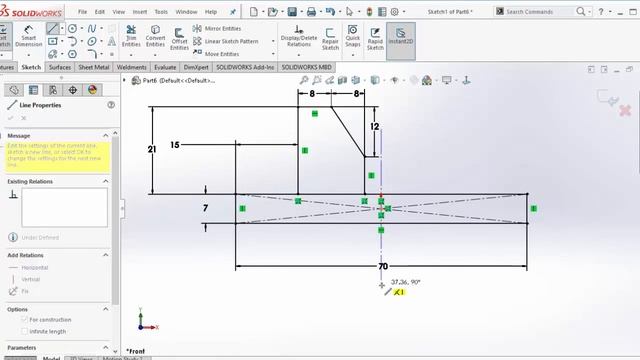Open the Tools menu
Viewport: 640px width, 360px height.
tap(161, 12)
